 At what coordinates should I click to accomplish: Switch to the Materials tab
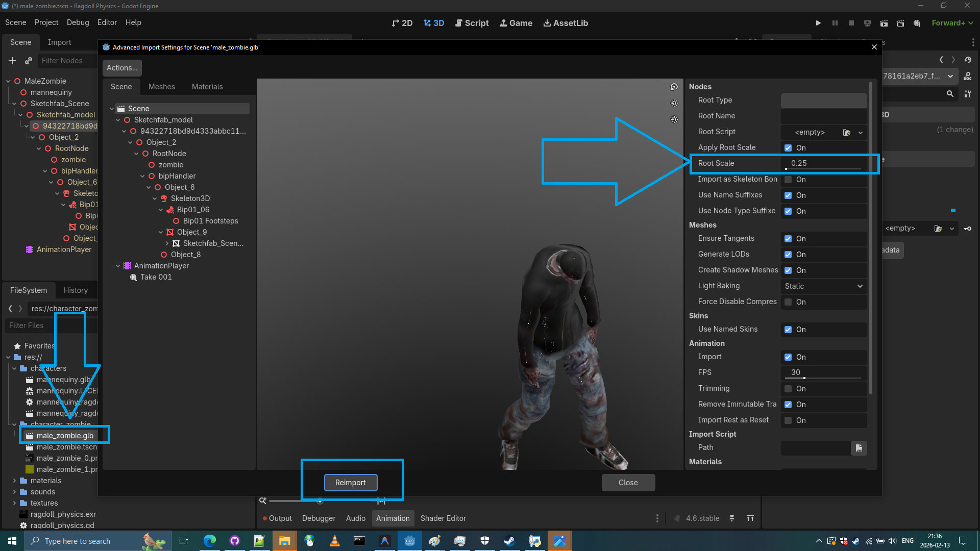(207, 87)
